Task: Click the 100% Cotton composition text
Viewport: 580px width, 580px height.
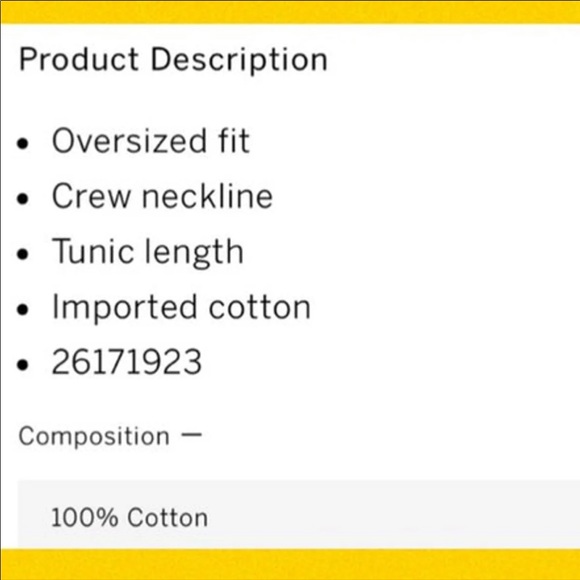Action: click(129, 517)
